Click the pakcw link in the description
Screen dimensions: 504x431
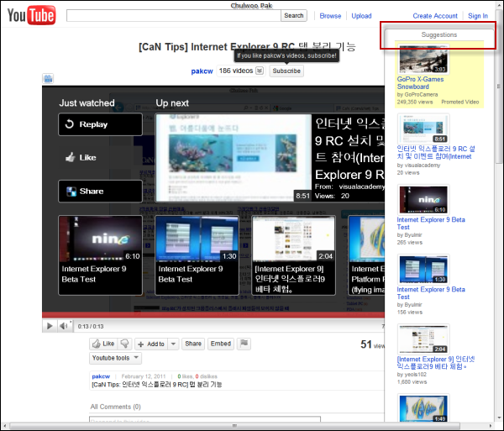point(101,376)
